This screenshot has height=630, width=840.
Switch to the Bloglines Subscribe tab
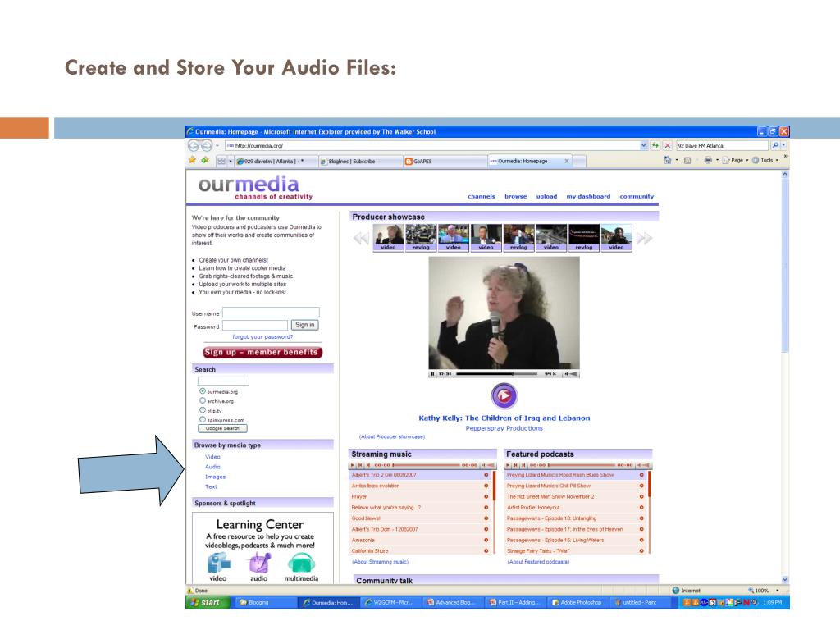point(361,162)
